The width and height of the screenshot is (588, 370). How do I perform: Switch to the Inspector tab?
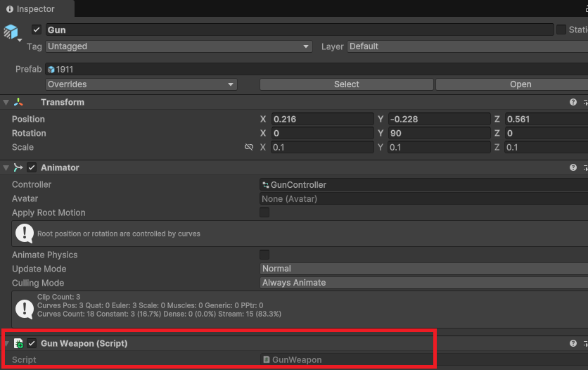tap(37, 8)
